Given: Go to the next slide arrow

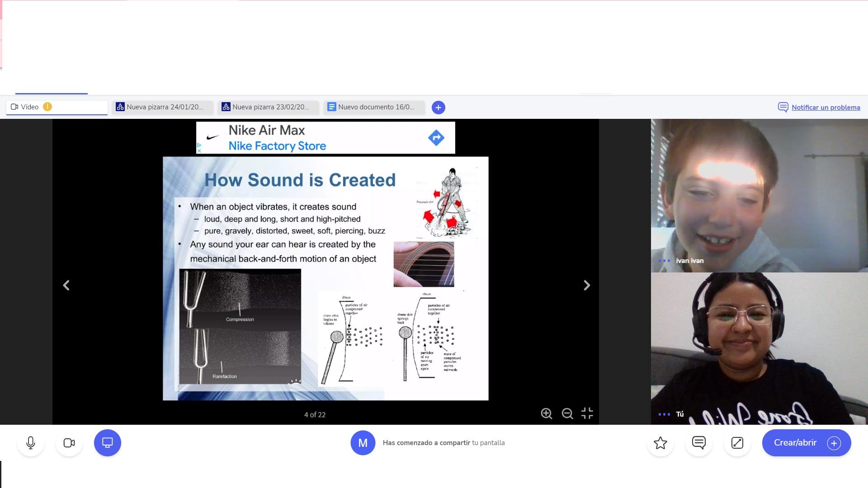Looking at the screenshot, I should 586,286.
